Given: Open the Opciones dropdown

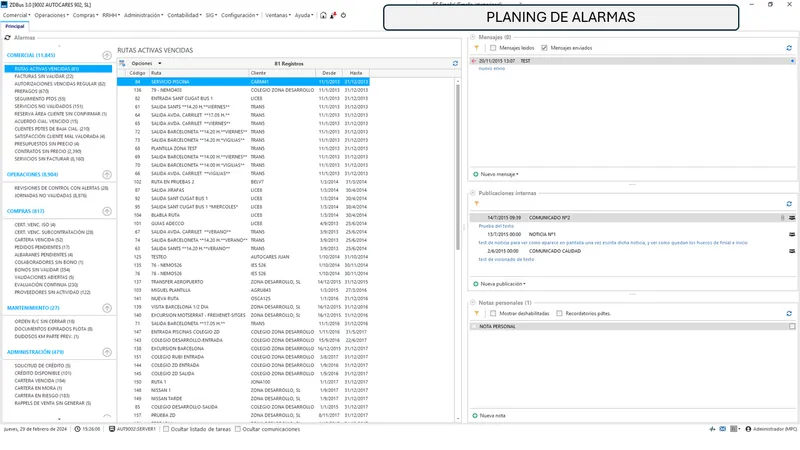Looking at the screenshot, I should coord(146,63).
